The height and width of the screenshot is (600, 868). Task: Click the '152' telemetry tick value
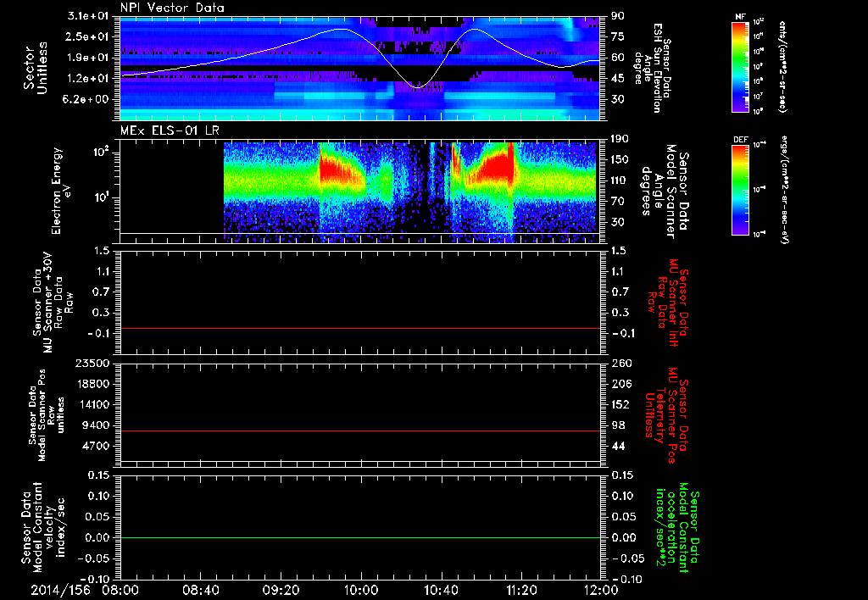(x=621, y=404)
